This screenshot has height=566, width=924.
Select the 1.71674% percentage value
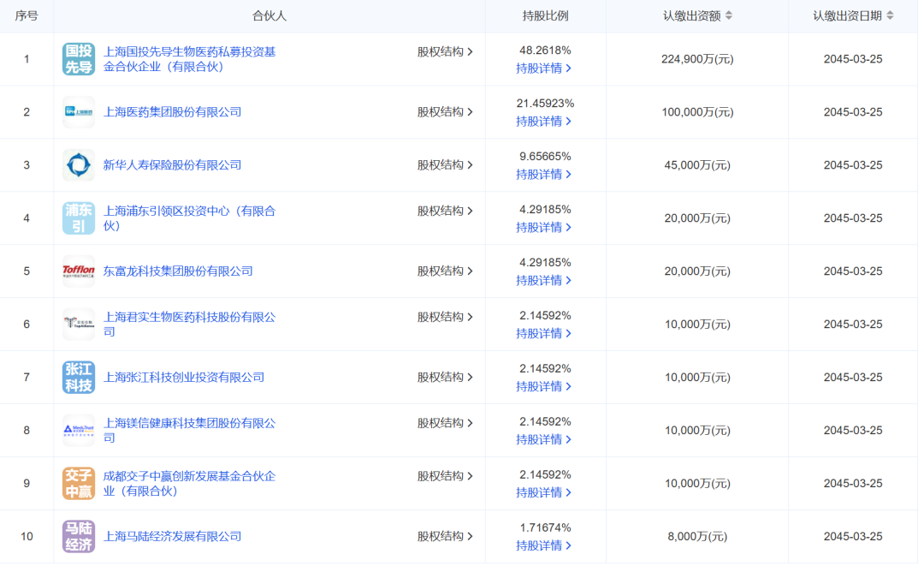(x=545, y=528)
